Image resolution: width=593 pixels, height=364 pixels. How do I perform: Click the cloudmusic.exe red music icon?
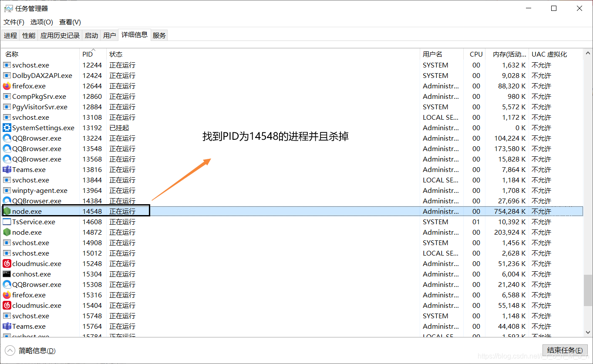tap(7, 263)
